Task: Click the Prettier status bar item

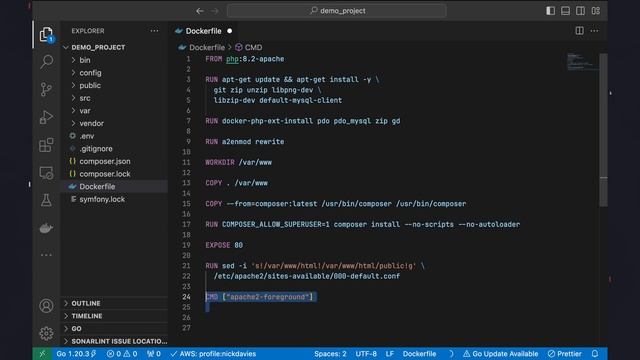Action: coord(565,354)
